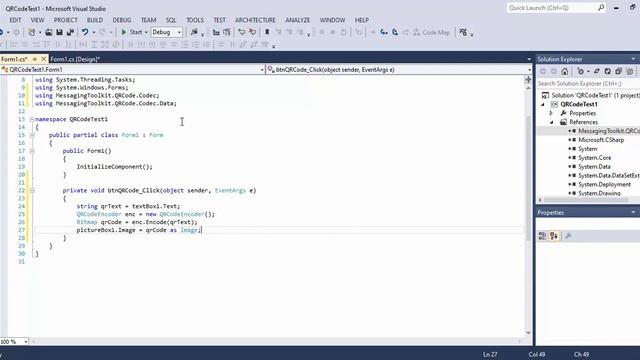
Task: Open the EDIT menu
Action: click(15, 20)
